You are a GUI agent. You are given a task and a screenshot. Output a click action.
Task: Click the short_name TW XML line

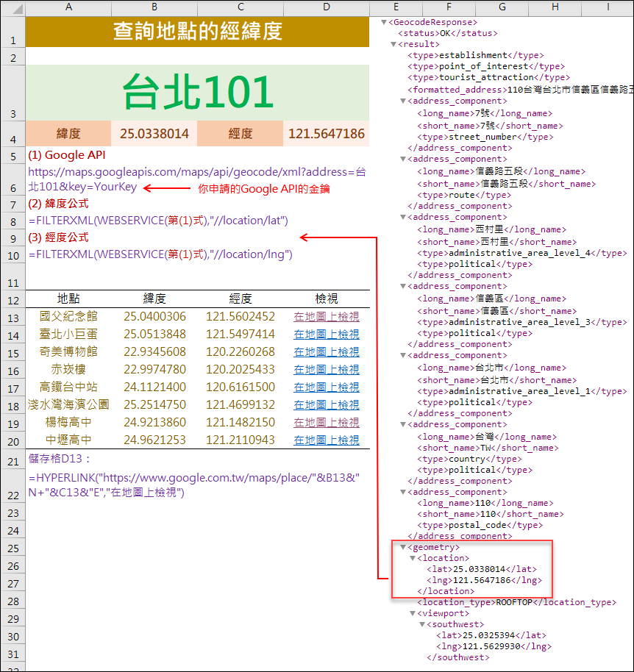tap(488, 448)
